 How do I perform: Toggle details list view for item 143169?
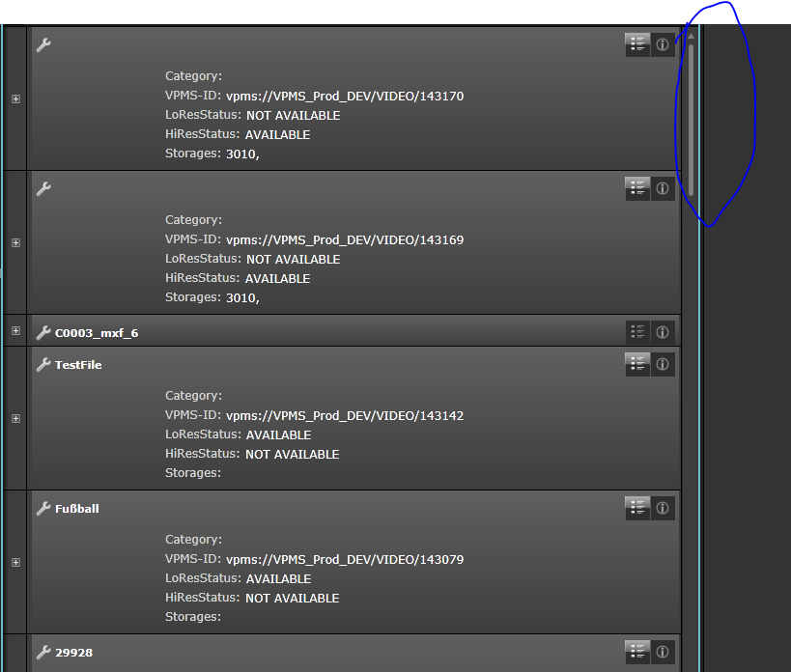click(x=637, y=188)
